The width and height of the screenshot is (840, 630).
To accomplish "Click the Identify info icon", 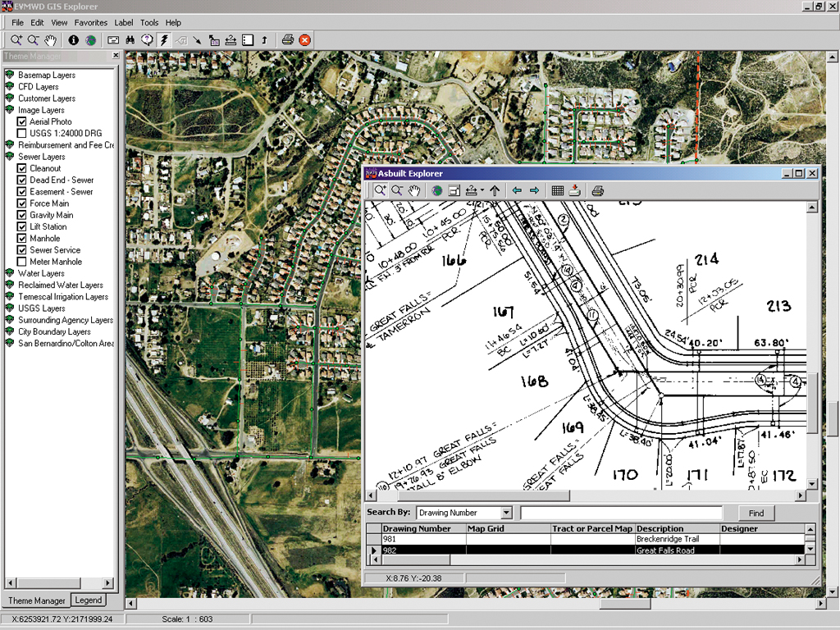I will 73,39.
